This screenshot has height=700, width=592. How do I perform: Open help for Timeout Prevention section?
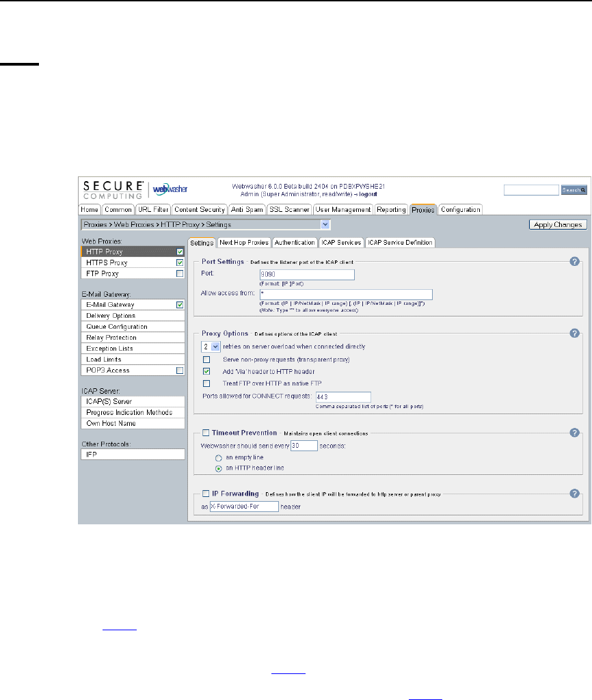575,433
